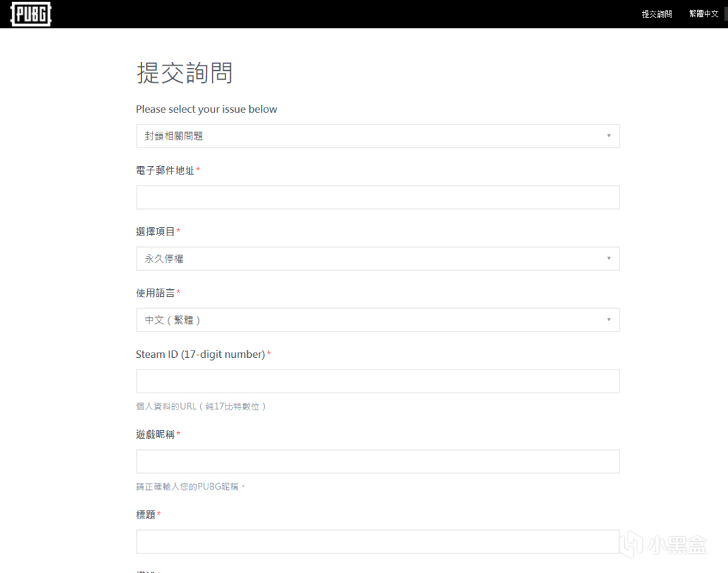Open the 封鎖相關問題 issue dropdown
This screenshot has width=728, height=573.
377,136
